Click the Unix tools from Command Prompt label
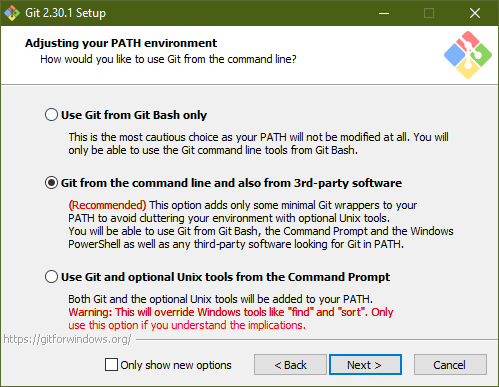 pos(225,277)
